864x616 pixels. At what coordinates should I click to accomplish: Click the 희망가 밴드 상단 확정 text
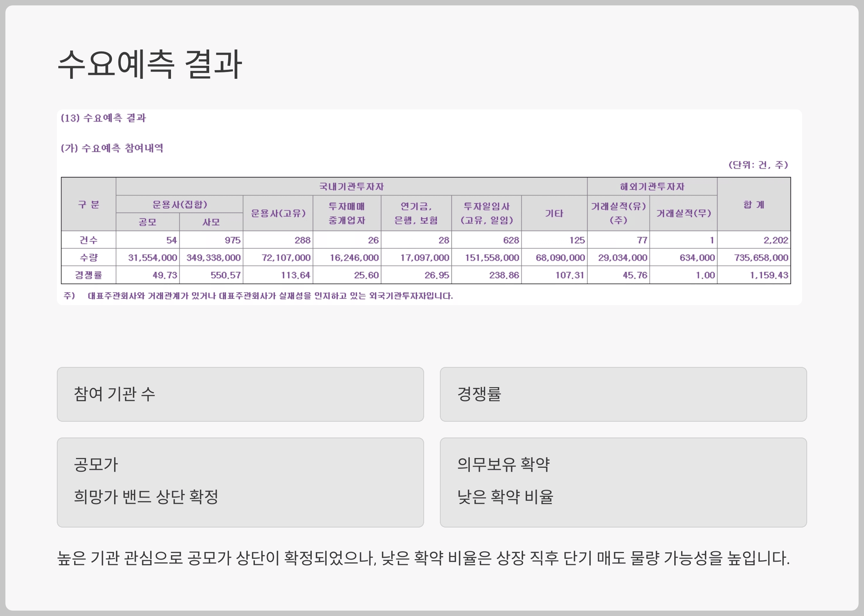146,497
